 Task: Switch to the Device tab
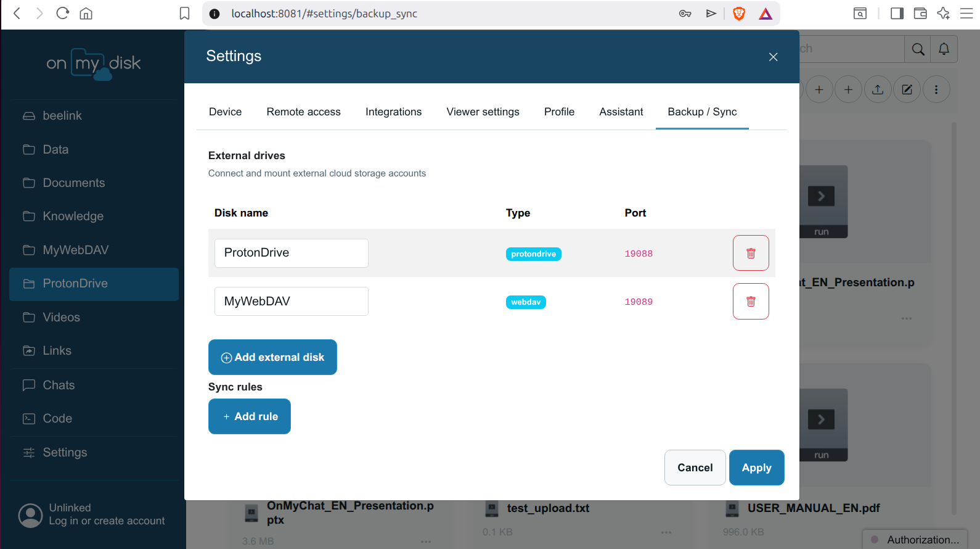[x=225, y=112]
